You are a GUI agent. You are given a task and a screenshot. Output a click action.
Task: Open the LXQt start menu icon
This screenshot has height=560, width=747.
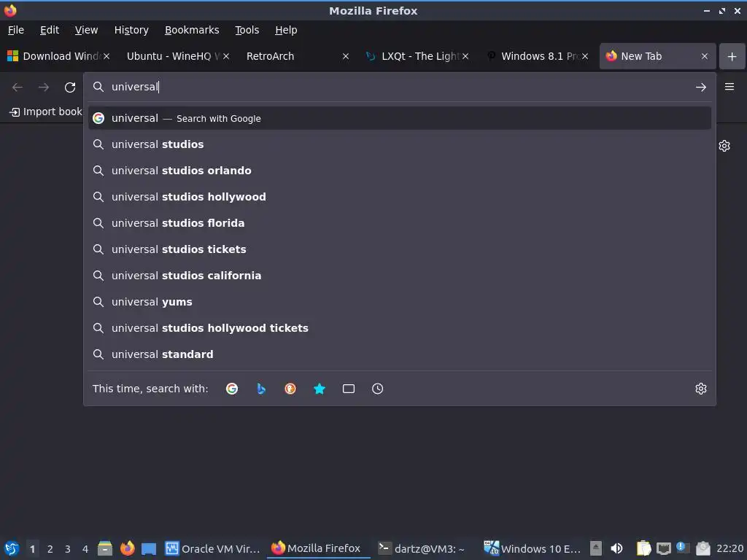[12, 548]
